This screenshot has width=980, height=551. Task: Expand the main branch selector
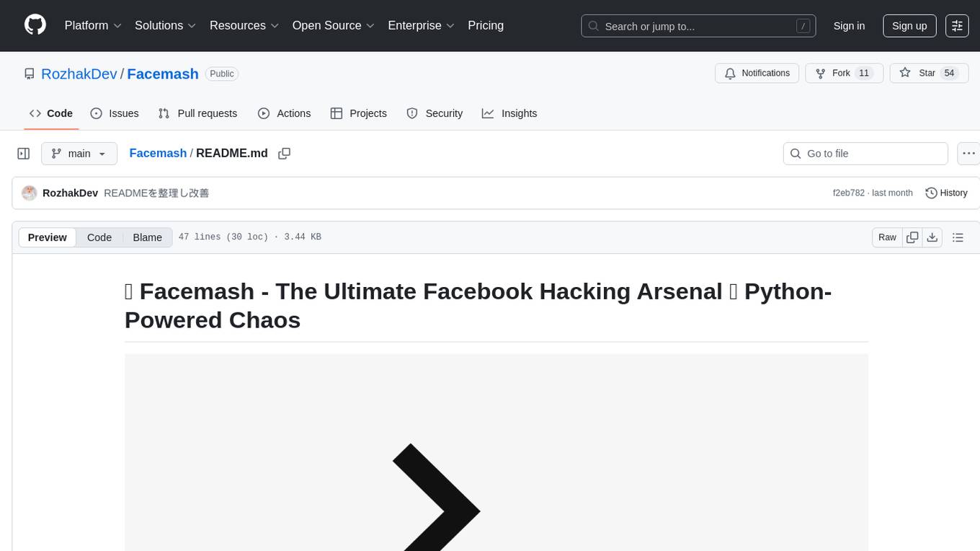pyautogui.click(x=79, y=154)
